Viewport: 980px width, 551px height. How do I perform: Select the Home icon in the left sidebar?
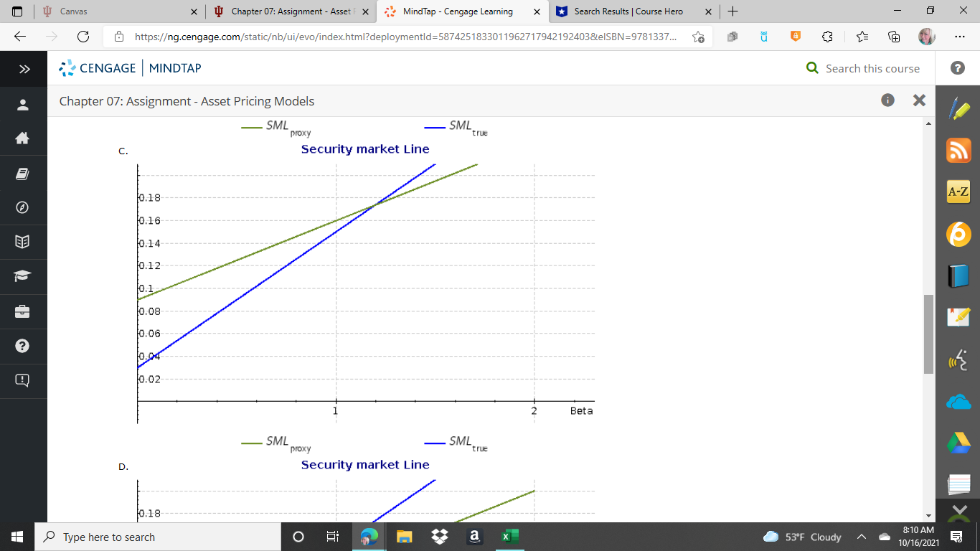click(24, 138)
